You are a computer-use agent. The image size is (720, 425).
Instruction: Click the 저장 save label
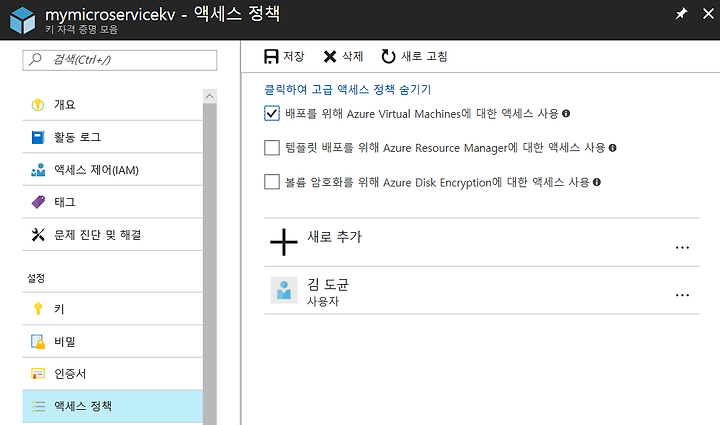[294, 56]
